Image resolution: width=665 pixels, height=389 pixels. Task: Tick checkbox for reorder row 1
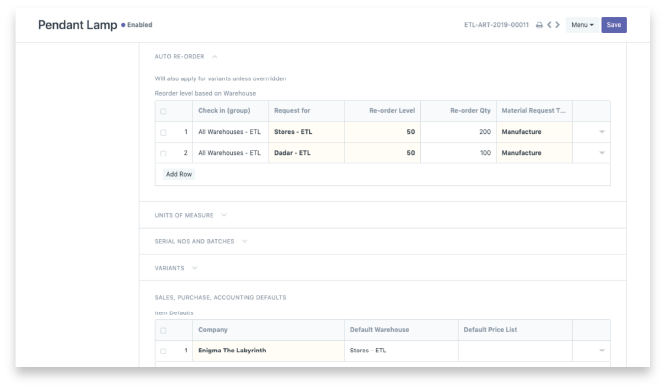coord(163,132)
